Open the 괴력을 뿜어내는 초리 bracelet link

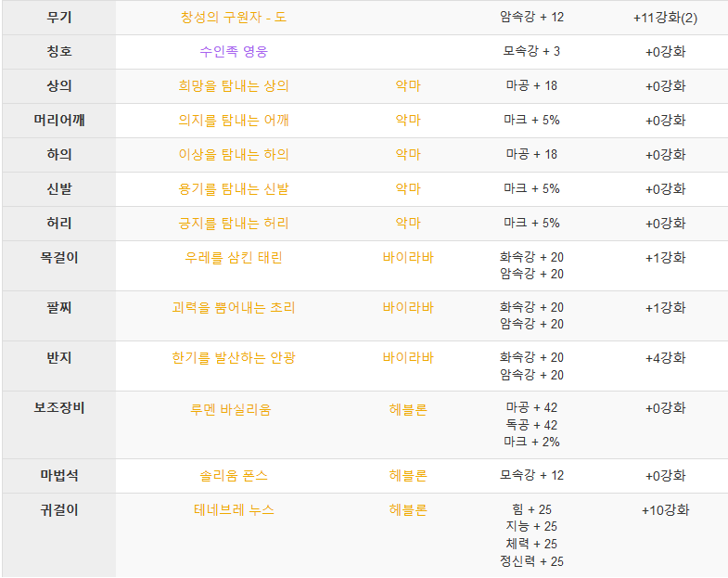(x=234, y=308)
